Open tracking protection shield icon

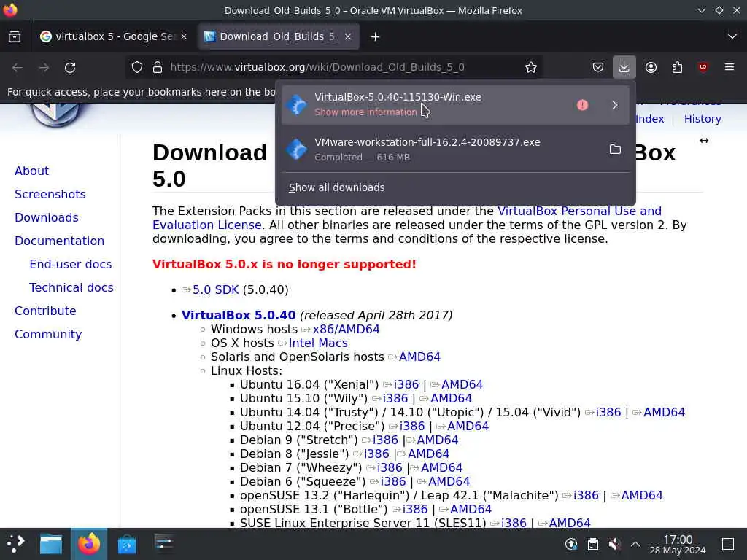click(x=137, y=67)
